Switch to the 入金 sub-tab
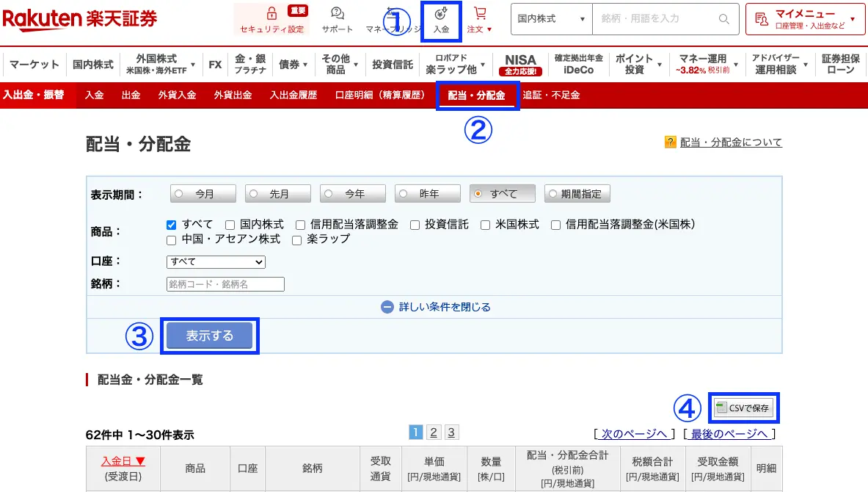 (94, 95)
